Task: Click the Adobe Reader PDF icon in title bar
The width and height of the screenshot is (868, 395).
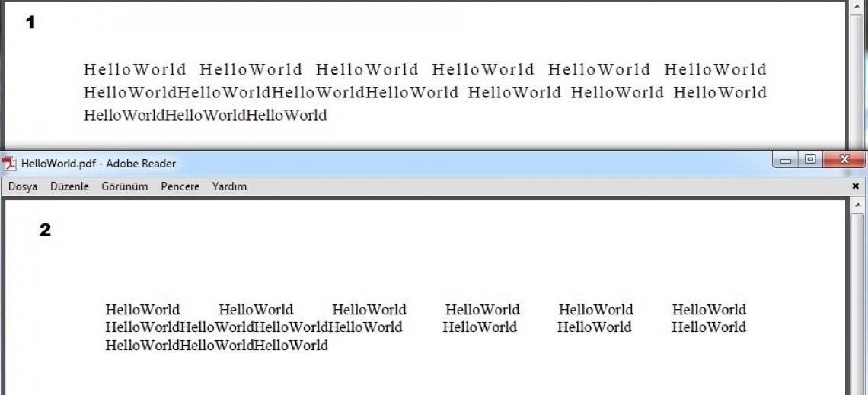Action: (10, 164)
